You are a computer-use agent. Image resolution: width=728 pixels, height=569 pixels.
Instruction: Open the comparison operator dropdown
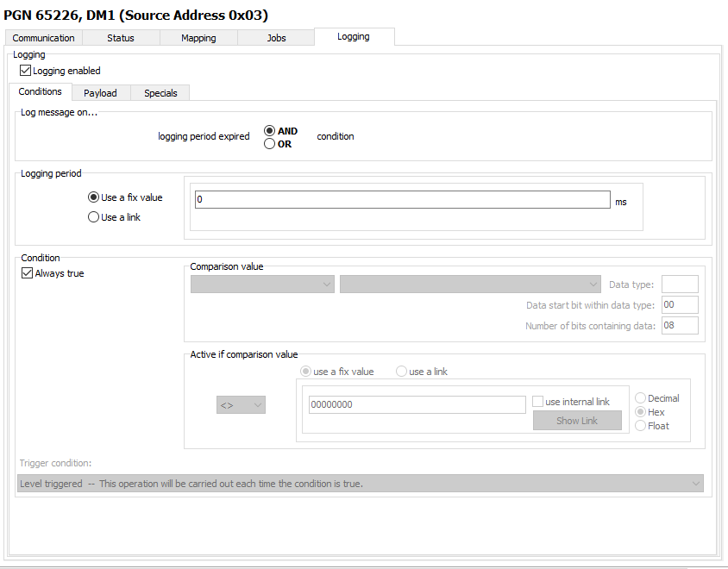[x=241, y=404]
